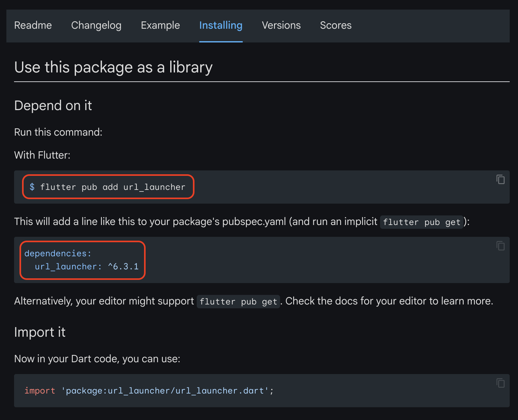Click inline 'flutter pub get' after 'editor might support'
Screen dimensions: 518x420
click(x=238, y=302)
